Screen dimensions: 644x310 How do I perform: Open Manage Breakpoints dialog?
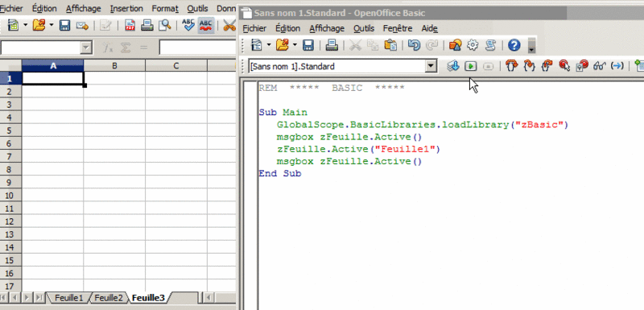click(x=582, y=66)
